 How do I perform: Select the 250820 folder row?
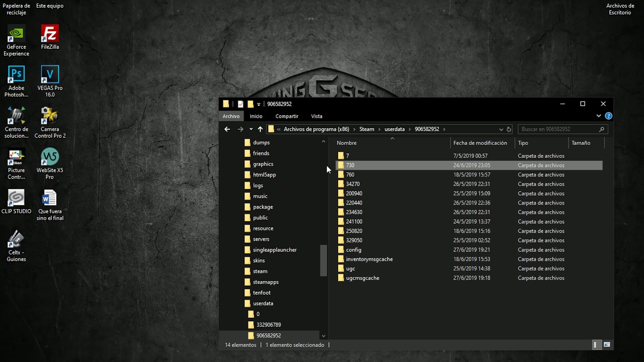click(469, 231)
